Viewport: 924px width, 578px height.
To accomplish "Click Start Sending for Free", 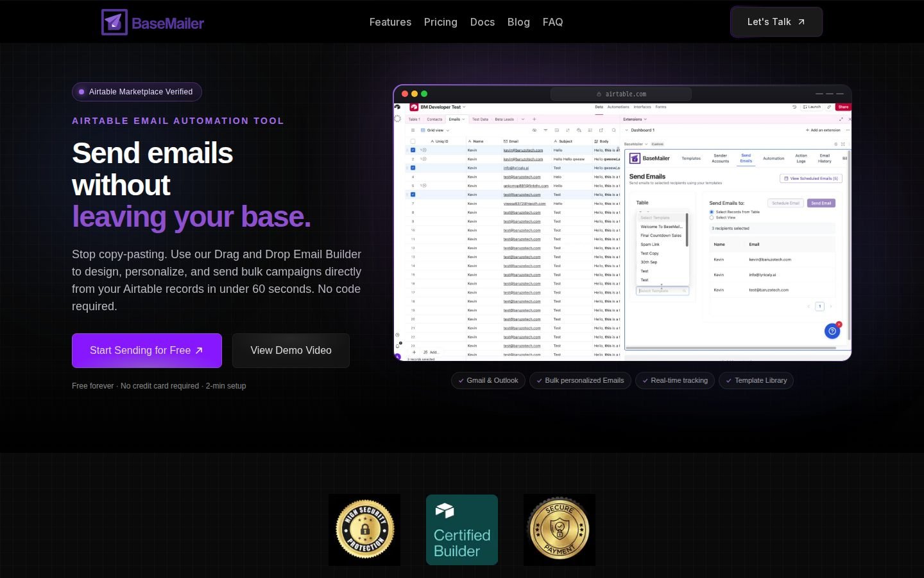I will (147, 351).
